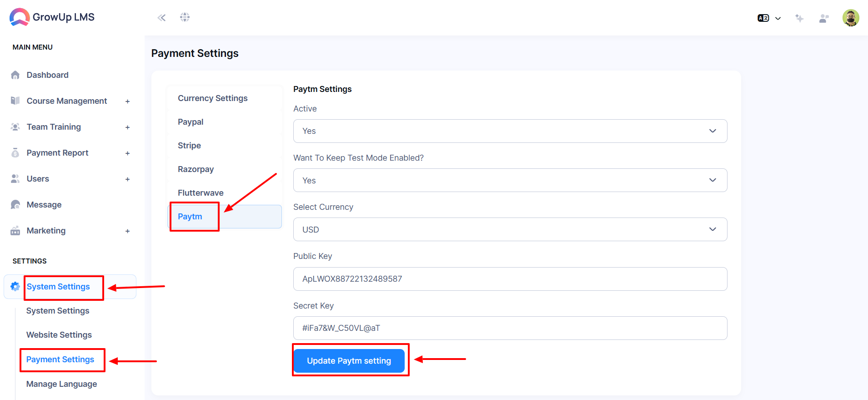Open the Select Currency dropdown
This screenshot has width=868, height=400.
click(510, 229)
